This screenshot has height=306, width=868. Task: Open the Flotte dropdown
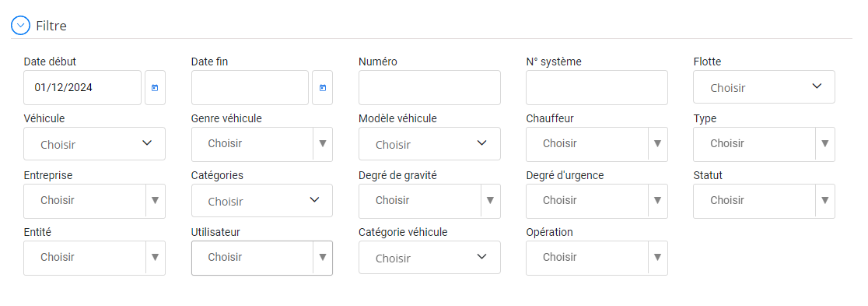click(x=764, y=87)
